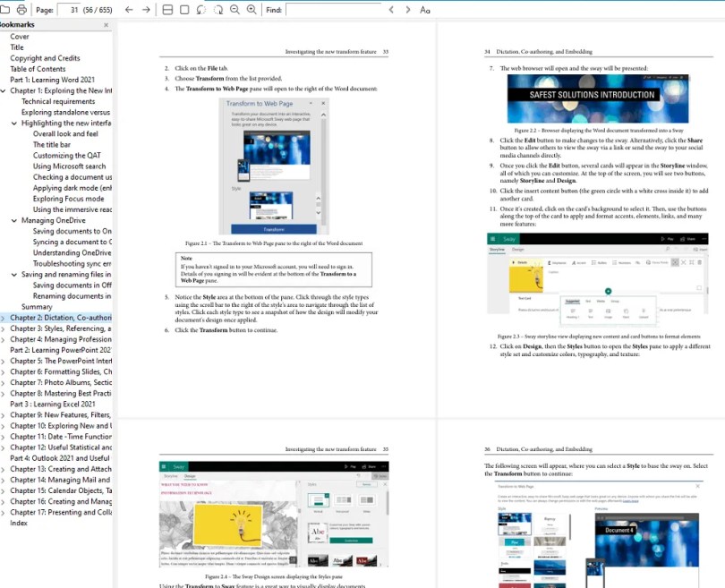Viewport: 725px width, 588px height.
Task: Select continuous page layout icon
Action: click(168, 10)
